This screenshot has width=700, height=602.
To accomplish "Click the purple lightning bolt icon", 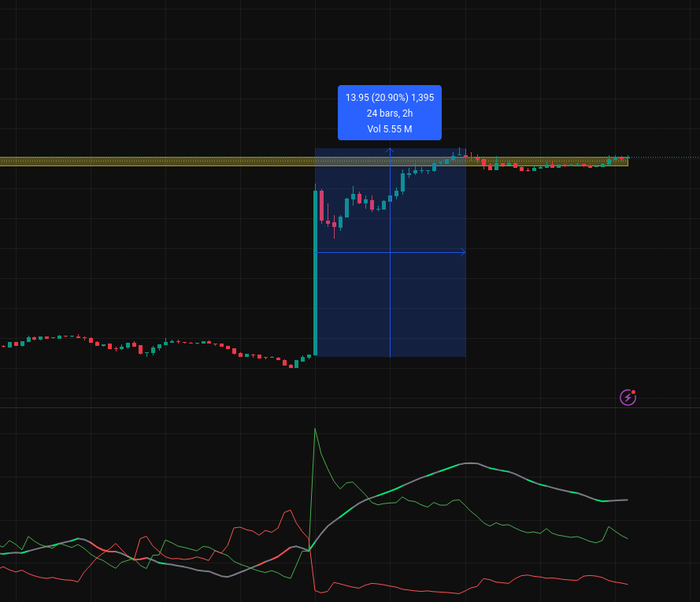I will click(x=628, y=397).
